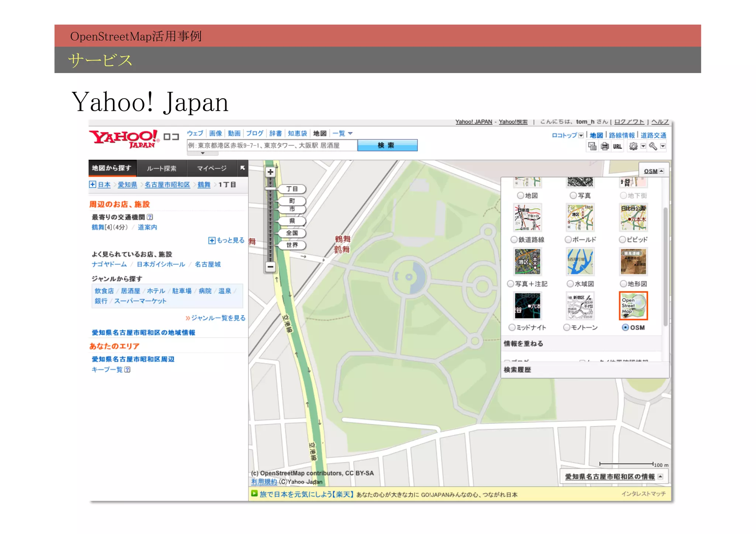Choose the 水域図 radio button
The width and height of the screenshot is (756, 534).
[570, 283]
